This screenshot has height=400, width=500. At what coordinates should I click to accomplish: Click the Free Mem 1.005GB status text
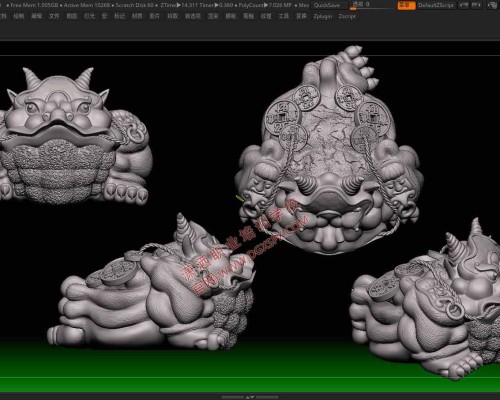tap(34, 5)
